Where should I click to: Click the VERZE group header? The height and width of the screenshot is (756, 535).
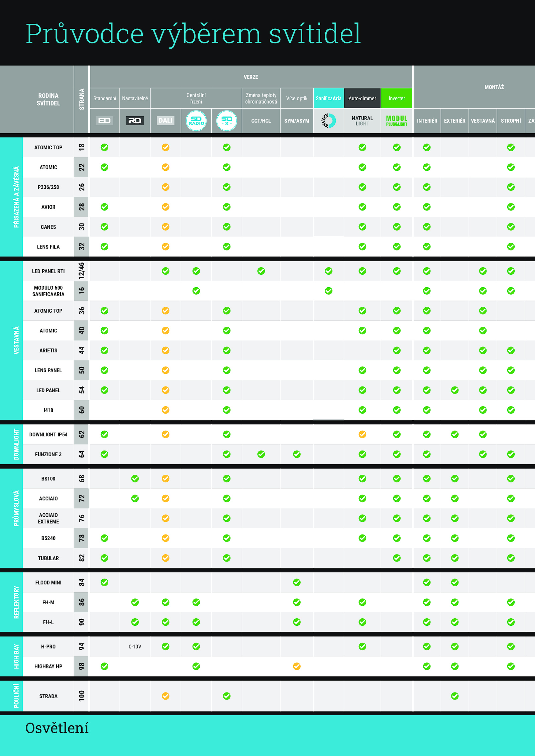(x=251, y=77)
